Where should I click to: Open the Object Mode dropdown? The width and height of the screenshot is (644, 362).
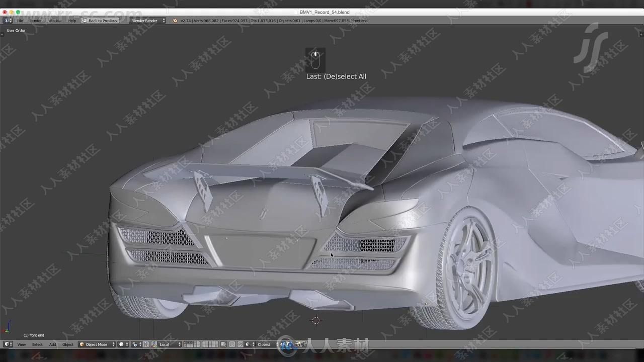[97, 344]
